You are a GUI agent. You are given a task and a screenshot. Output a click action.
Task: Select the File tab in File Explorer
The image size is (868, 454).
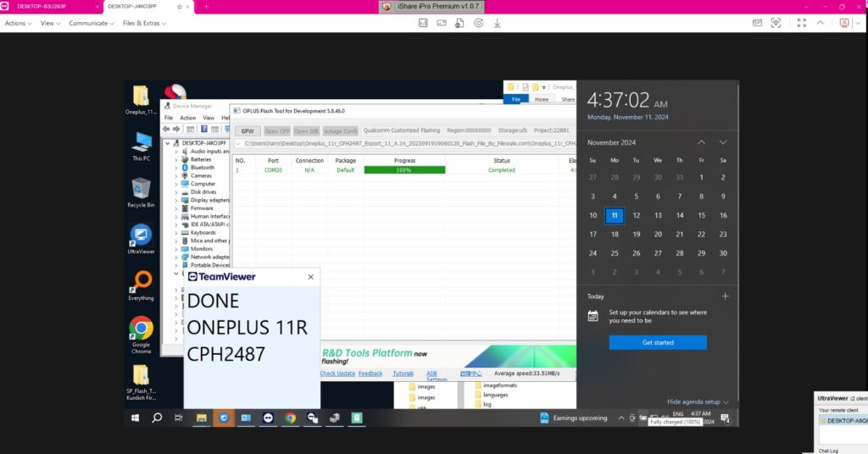(516, 99)
